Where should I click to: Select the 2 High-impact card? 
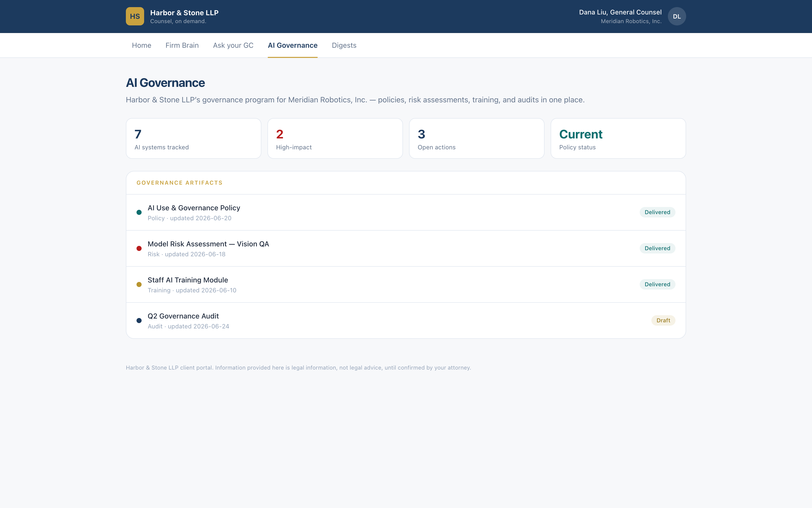pyautogui.click(x=335, y=138)
